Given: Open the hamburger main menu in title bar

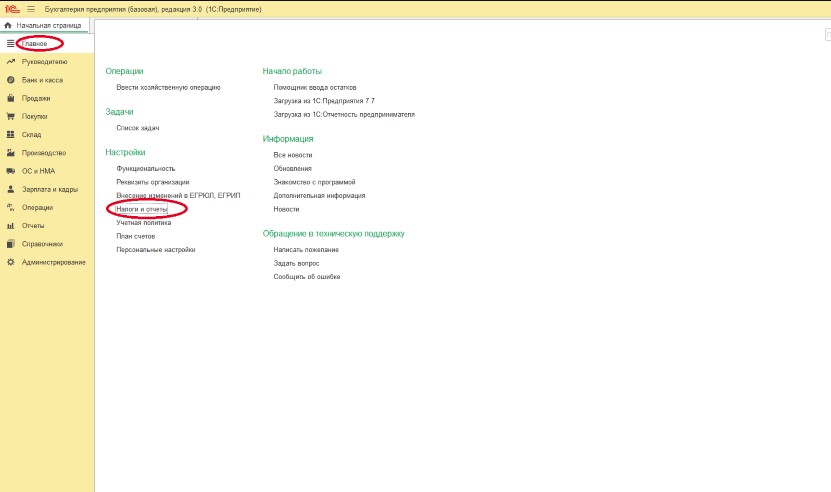Looking at the screenshot, I should (30, 8).
